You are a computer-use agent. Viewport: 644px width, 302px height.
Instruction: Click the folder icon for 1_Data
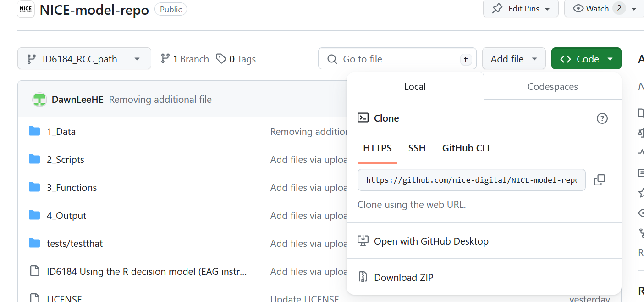coord(34,131)
